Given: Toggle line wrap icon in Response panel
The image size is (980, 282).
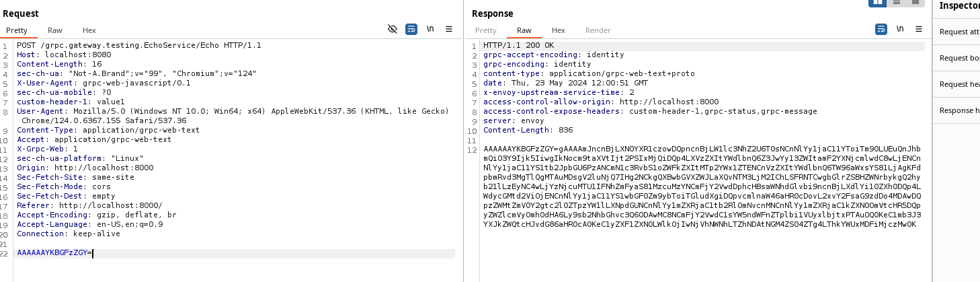Looking at the screenshot, I should click(881, 29).
